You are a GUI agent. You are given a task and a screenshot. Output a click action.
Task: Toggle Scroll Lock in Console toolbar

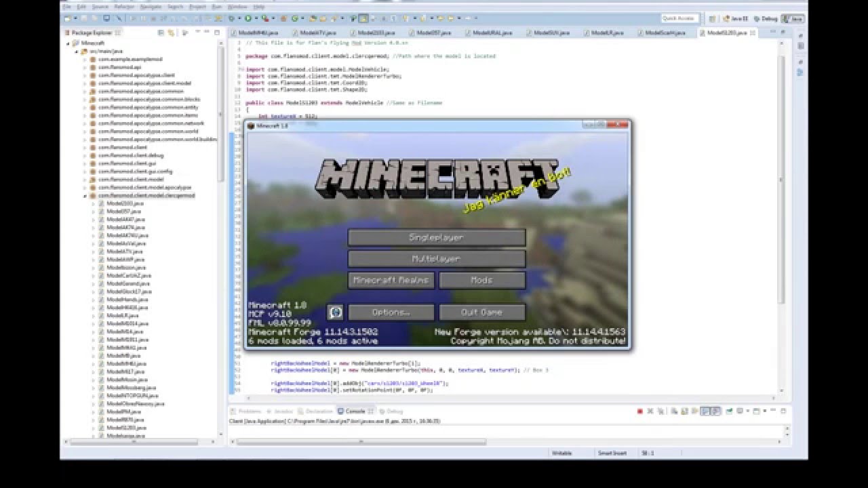click(x=684, y=411)
